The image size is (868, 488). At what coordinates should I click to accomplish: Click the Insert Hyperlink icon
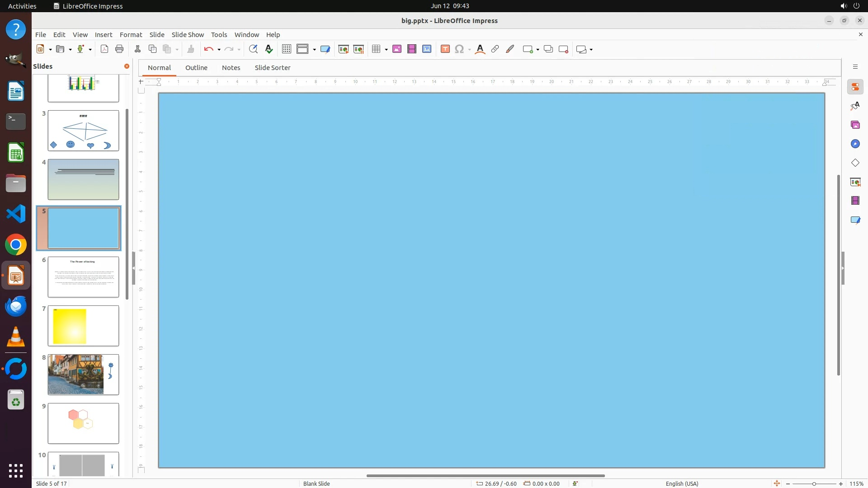click(495, 49)
